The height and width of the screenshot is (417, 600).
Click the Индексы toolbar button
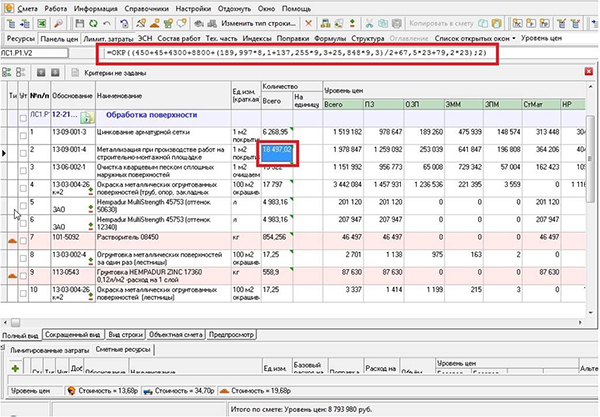tap(257, 38)
